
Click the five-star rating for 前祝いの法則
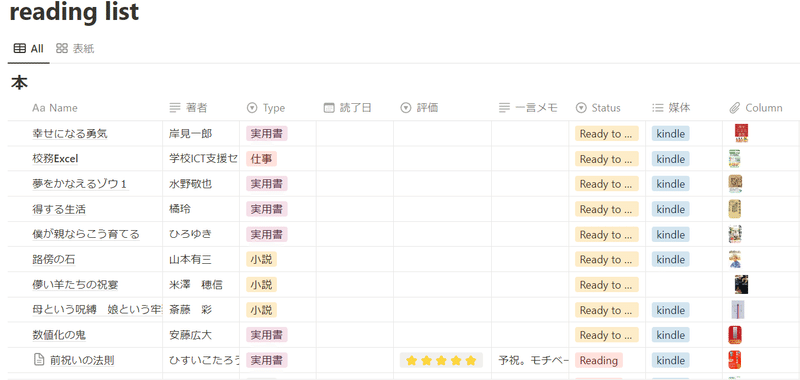pos(441,361)
